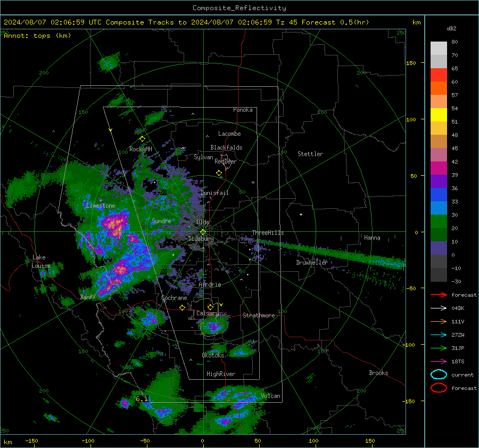Click the Didsbury town label

201,239
